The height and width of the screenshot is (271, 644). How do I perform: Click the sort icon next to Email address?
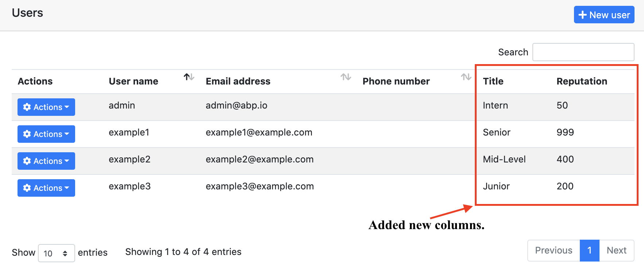(346, 77)
